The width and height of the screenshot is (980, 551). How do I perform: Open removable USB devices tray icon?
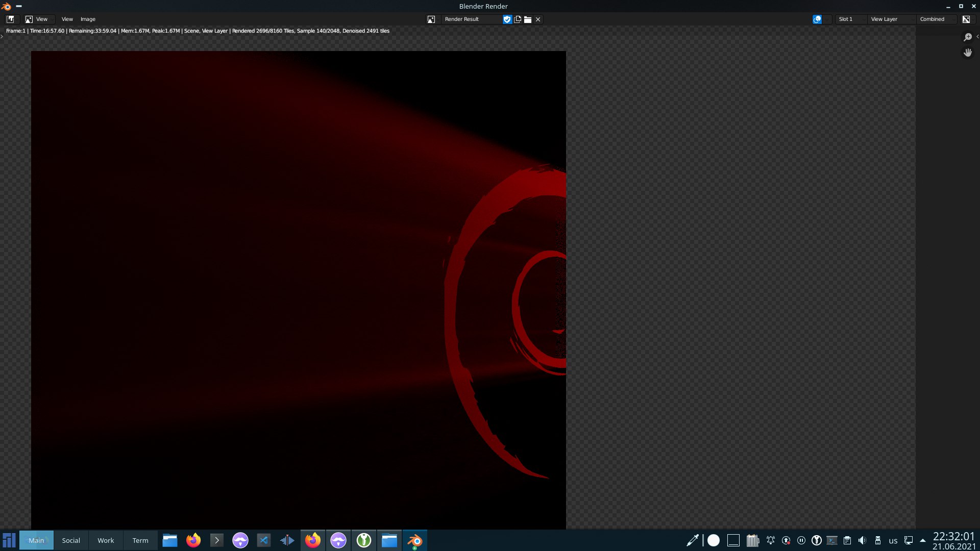tap(878, 540)
